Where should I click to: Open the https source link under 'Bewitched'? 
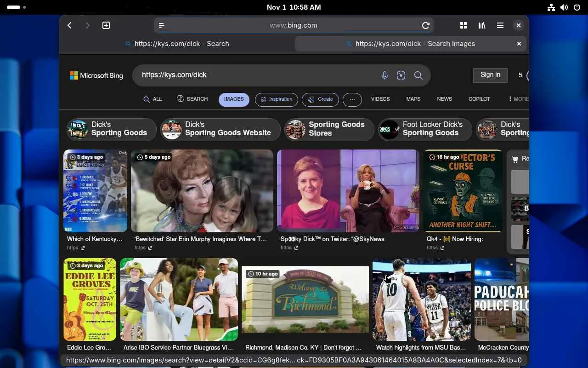pos(143,248)
